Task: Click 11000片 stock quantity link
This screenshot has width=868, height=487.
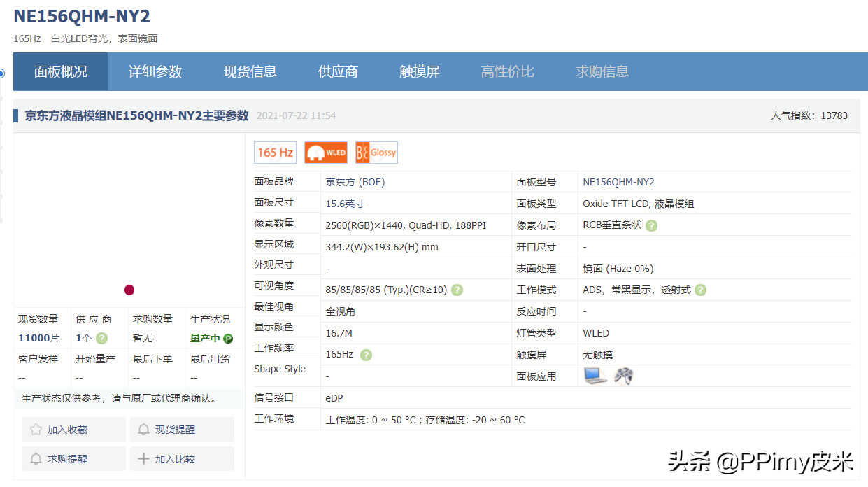Action: pyautogui.click(x=39, y=339)
